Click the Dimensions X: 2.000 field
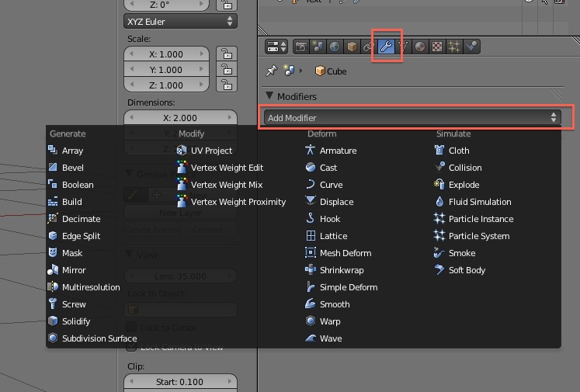The image size is (580, 392). (x=180, y=118)
